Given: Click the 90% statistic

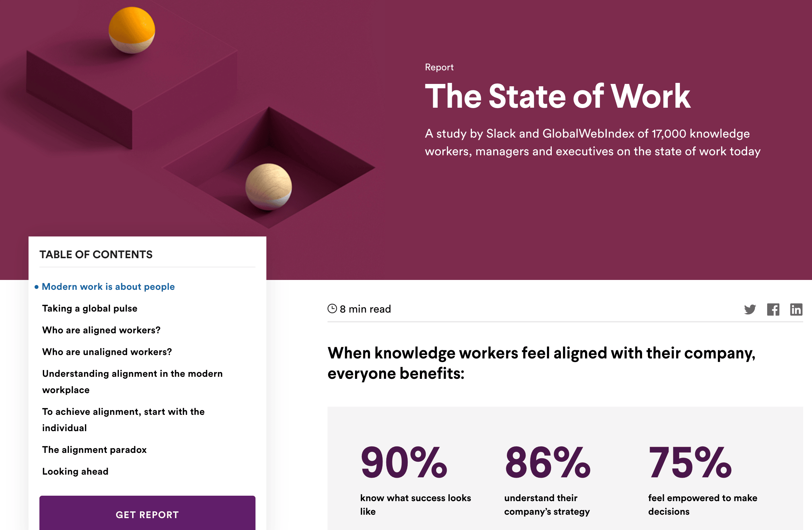Looking at the screenshot, I should (404, 462).
